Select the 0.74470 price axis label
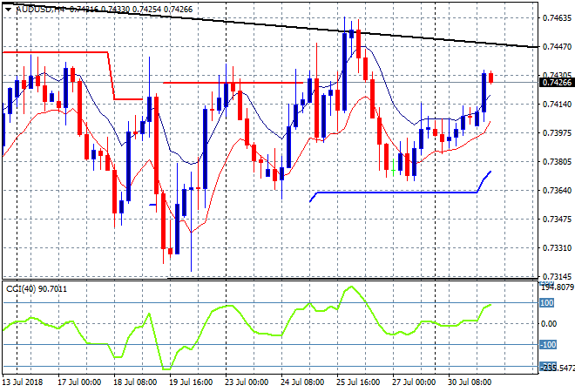575x392 pixels. point(557,46)
